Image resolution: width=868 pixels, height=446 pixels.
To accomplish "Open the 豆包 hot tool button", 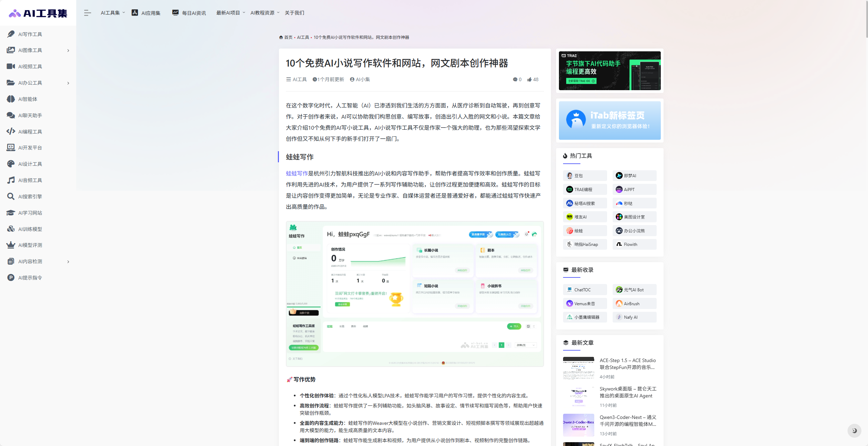I will 585,175.
